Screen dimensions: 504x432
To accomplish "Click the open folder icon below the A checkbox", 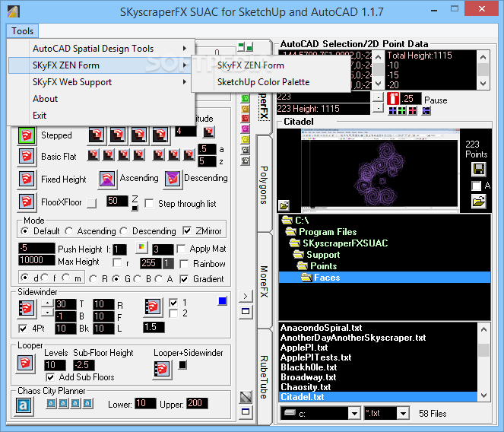I will coord(479,202).
